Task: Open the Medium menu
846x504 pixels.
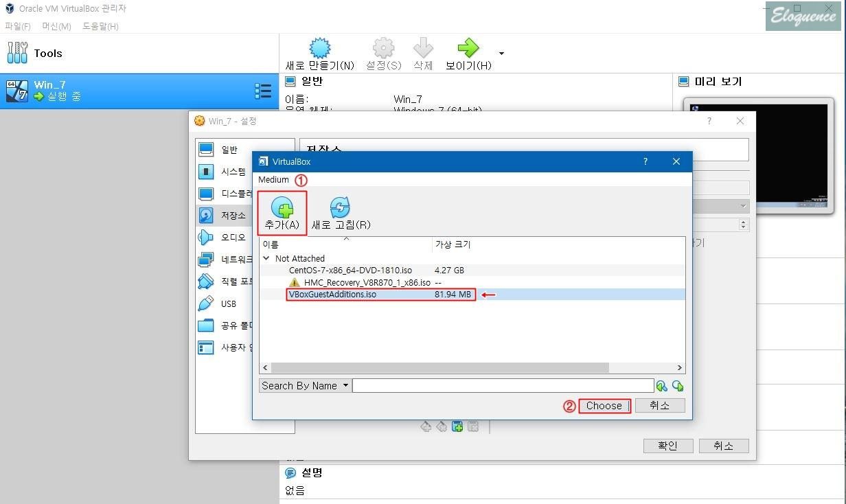Action: pyautogui.click(x=273, y=180)
